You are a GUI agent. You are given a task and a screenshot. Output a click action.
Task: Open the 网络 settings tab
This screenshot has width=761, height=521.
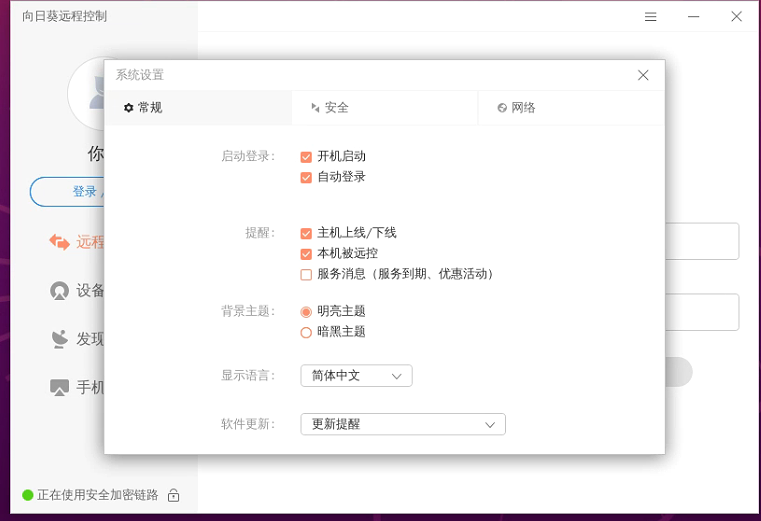(x=571, y=108)
